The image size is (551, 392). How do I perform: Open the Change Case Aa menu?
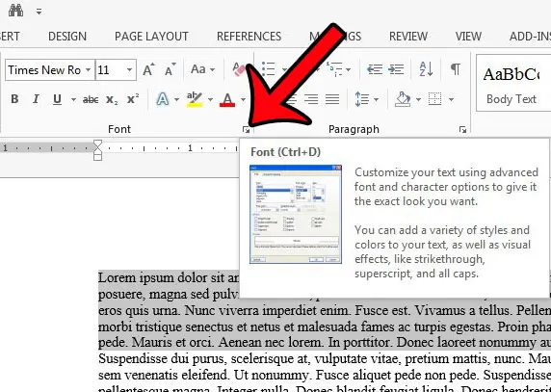(202, 69)
